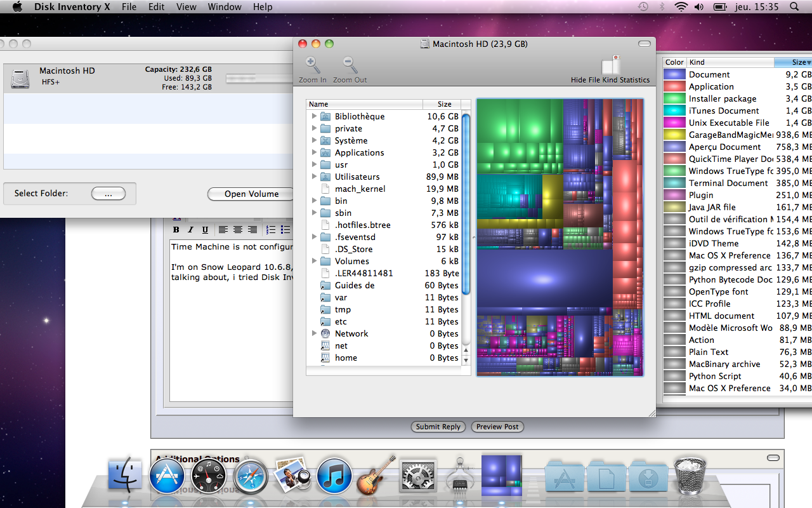Expand the Volumes folder
The height and width of the screenshot is (508, 812).
pos(314,261)
